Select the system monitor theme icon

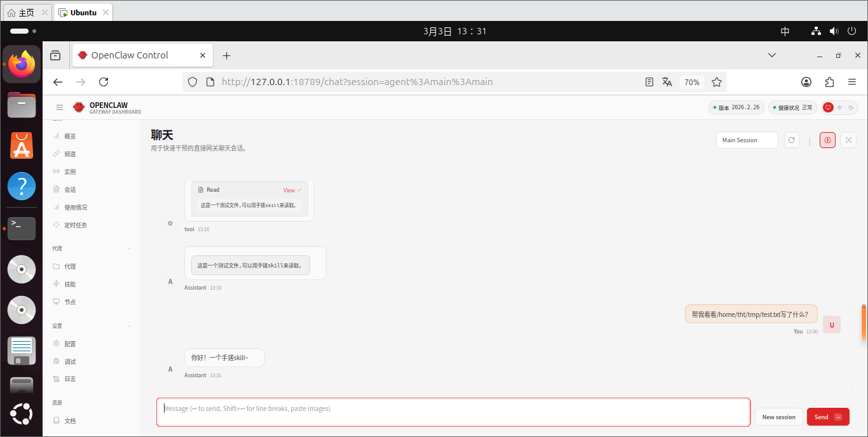pos(828,108)
